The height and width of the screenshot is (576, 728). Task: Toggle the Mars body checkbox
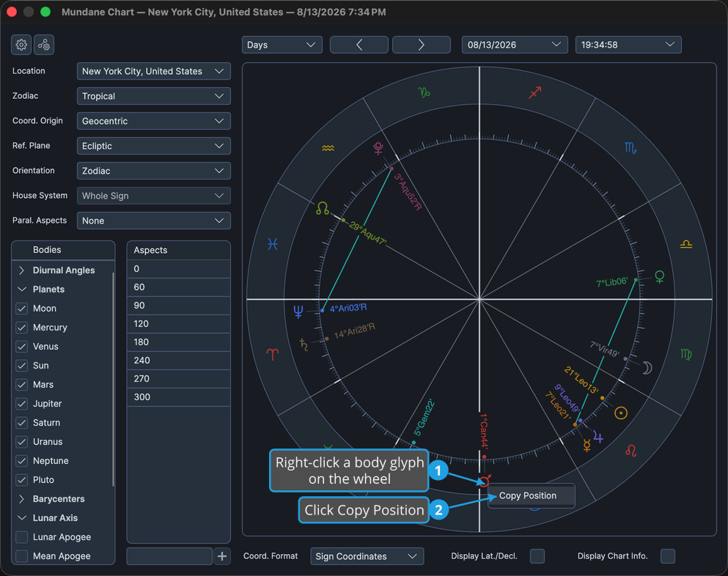click(x=21, y=384)
